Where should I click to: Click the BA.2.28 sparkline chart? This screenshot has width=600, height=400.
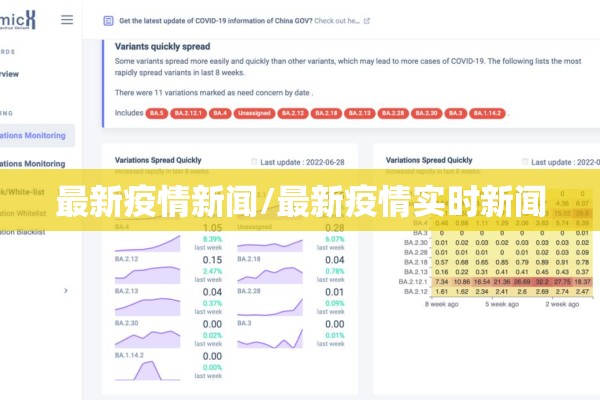click(x=270, y=307)
